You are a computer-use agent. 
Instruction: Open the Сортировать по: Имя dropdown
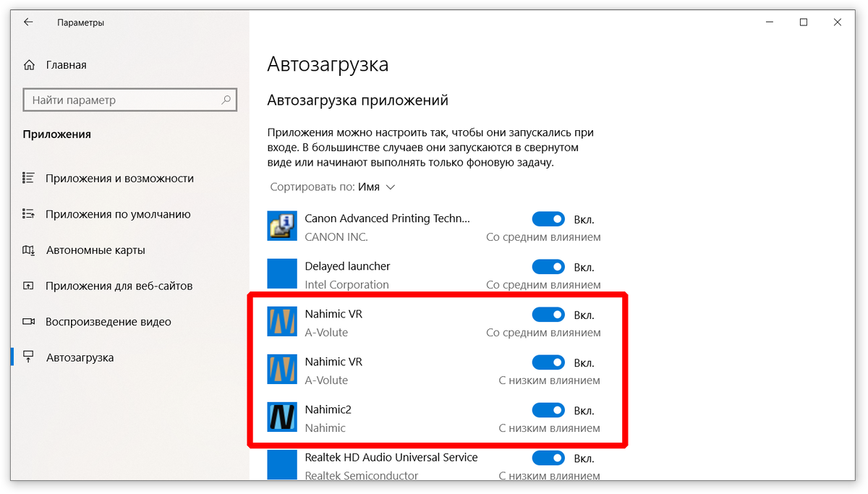click(333, 187)
